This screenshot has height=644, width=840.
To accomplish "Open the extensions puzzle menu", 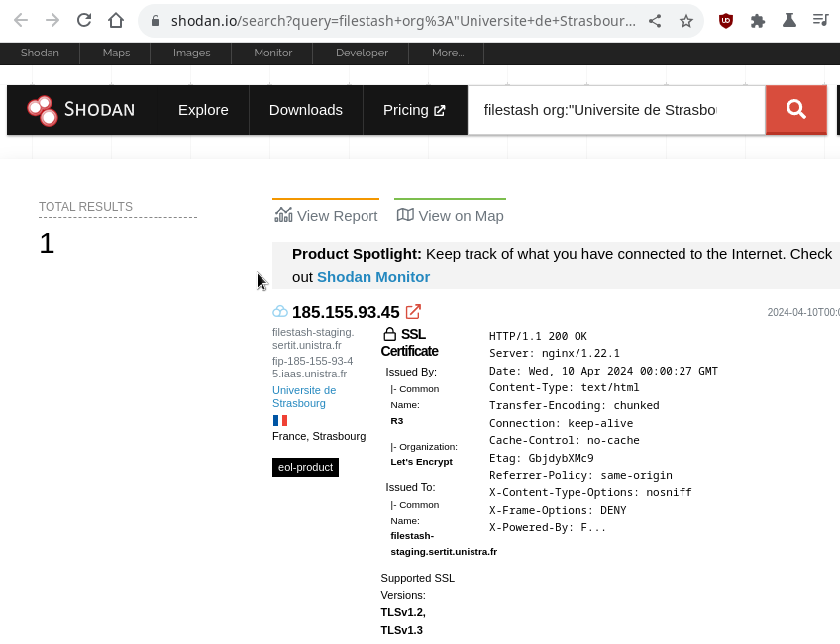I will click(x=758, y=21).
